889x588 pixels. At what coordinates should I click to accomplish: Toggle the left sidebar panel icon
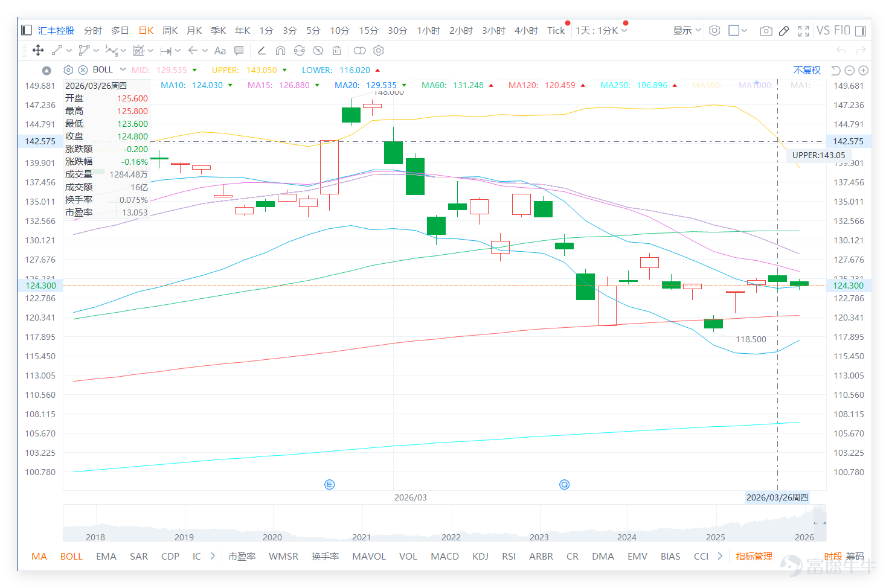point(26,30)
